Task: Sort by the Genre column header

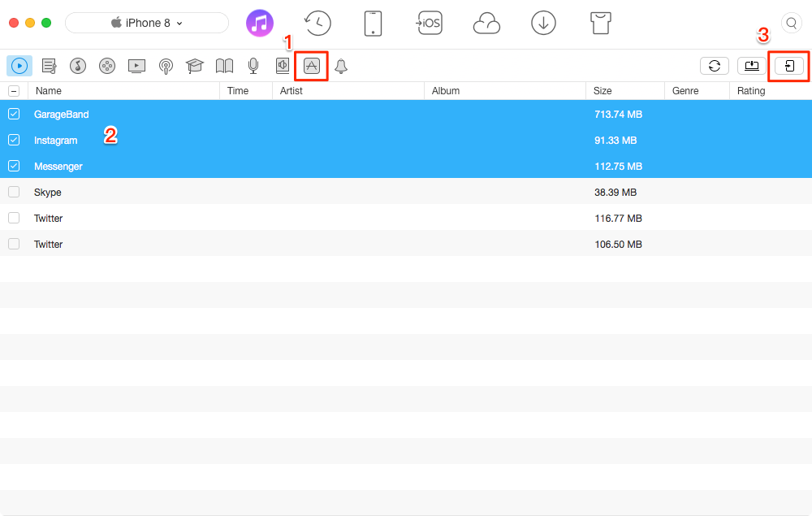Action: [x=697, y=91]
